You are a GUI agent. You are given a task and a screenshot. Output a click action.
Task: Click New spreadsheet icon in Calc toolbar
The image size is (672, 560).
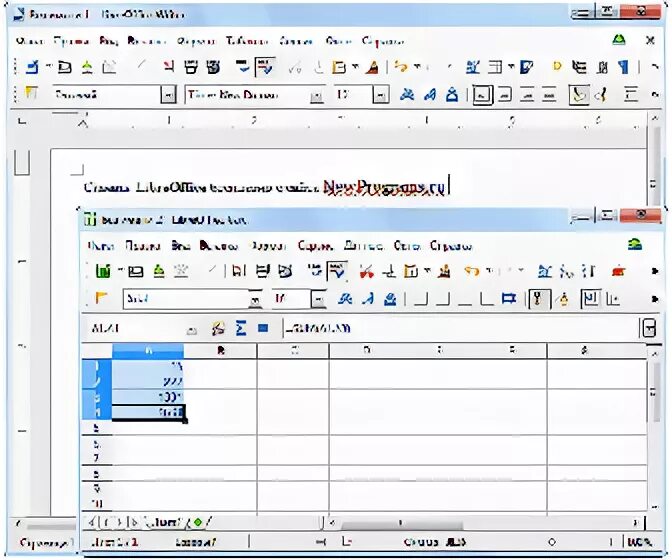pyautogui.click(x=103, y=271)
